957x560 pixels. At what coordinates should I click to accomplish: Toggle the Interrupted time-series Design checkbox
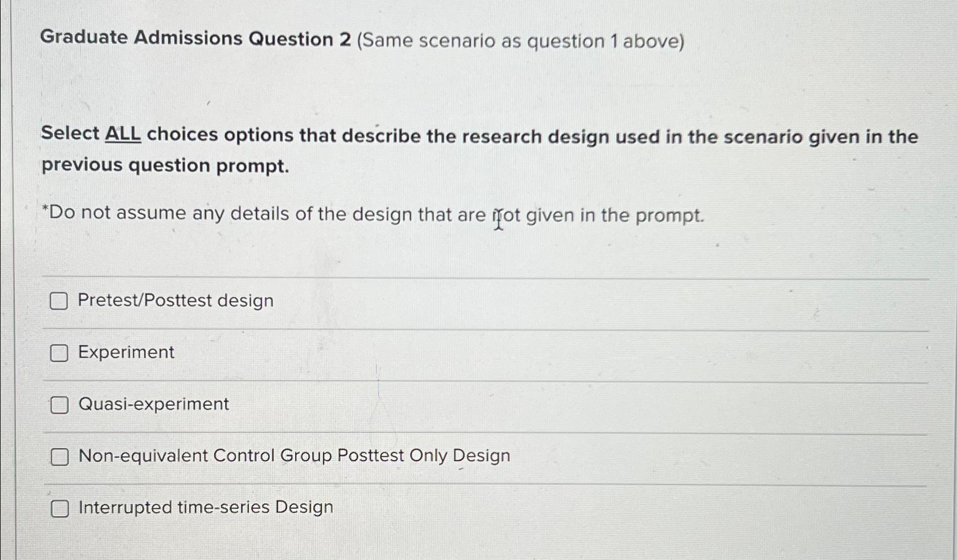[60, 508]
